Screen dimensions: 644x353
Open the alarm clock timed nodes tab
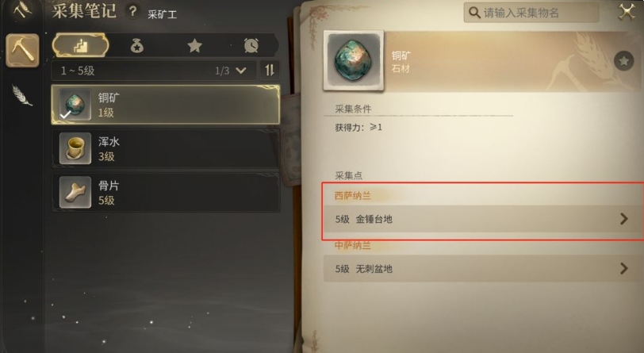[x=251, y=45]
